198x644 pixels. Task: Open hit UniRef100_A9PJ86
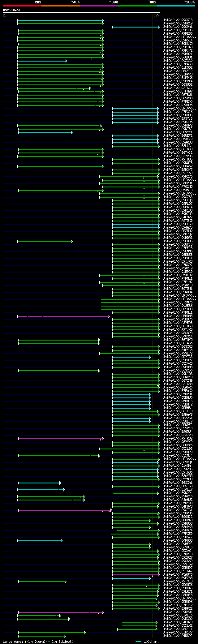point(178,30)
